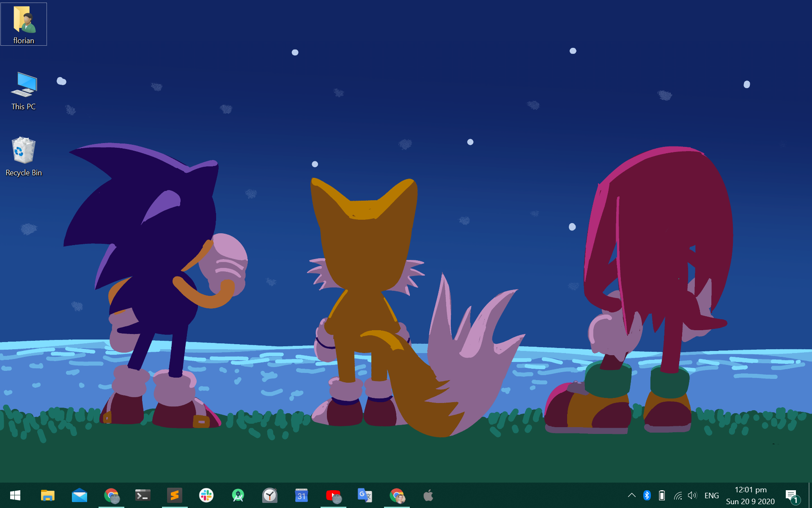
Task: Open the Action Center notifications
Action: pos(791,495)
